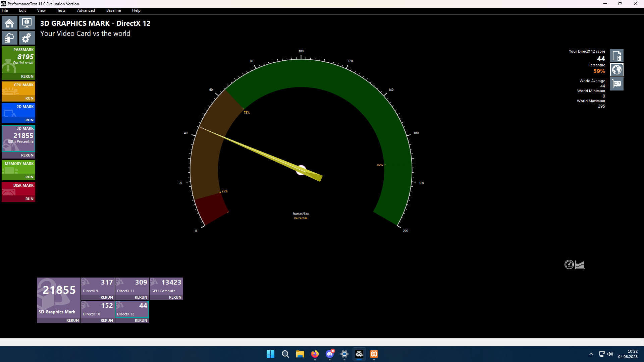Viewport: 644px width, 362px height.
Task: Rerun the PassMark rating test
Action: coord(27,76)
